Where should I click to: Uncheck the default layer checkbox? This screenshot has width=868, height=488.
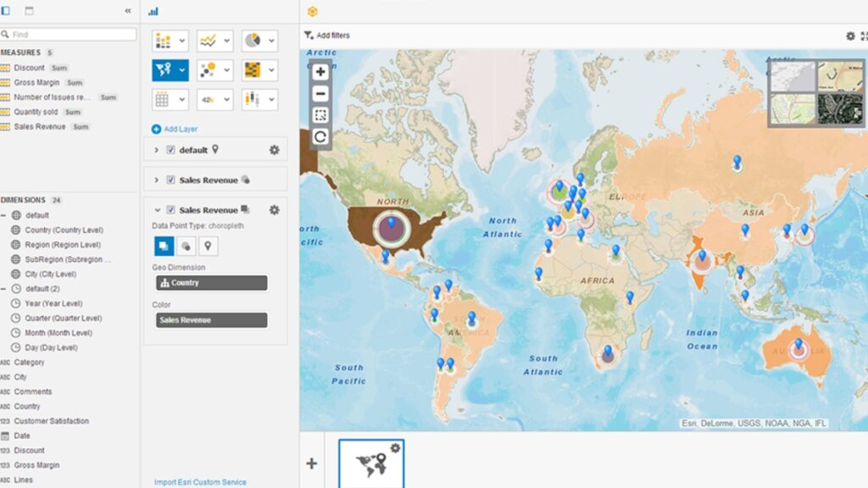coord(171,150)
